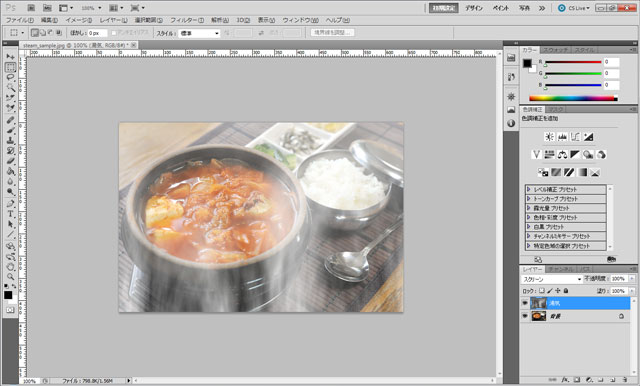This screenshot has height=386, width=640.
Task: Open layer style fx menu
Action: [x=565, y=379]
